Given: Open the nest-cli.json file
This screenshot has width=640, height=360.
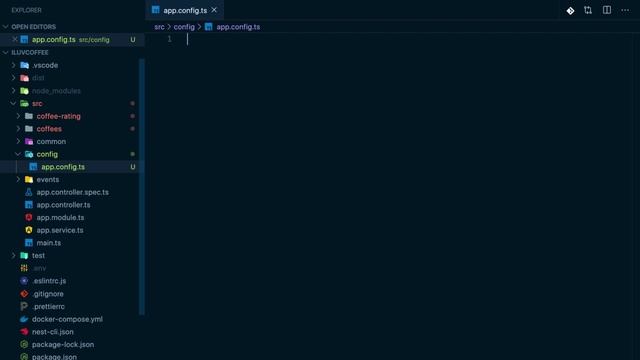Looking at the screenshot, I should (x=53, y=331).
